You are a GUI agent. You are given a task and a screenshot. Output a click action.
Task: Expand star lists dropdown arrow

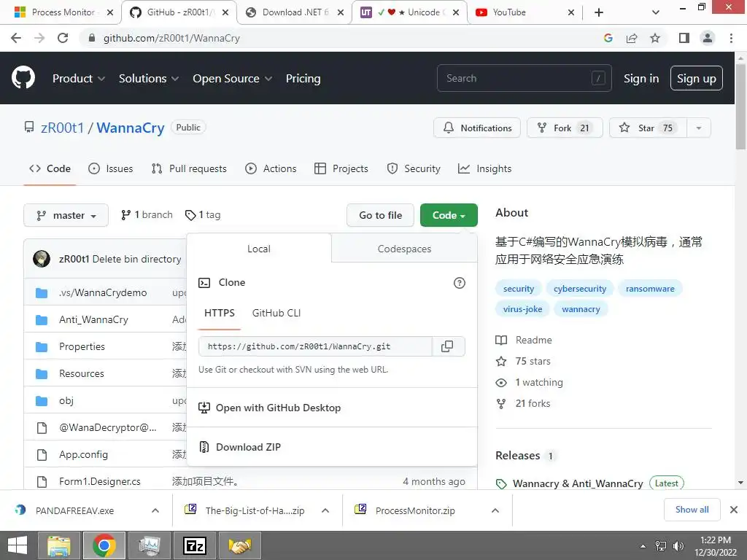699,128
